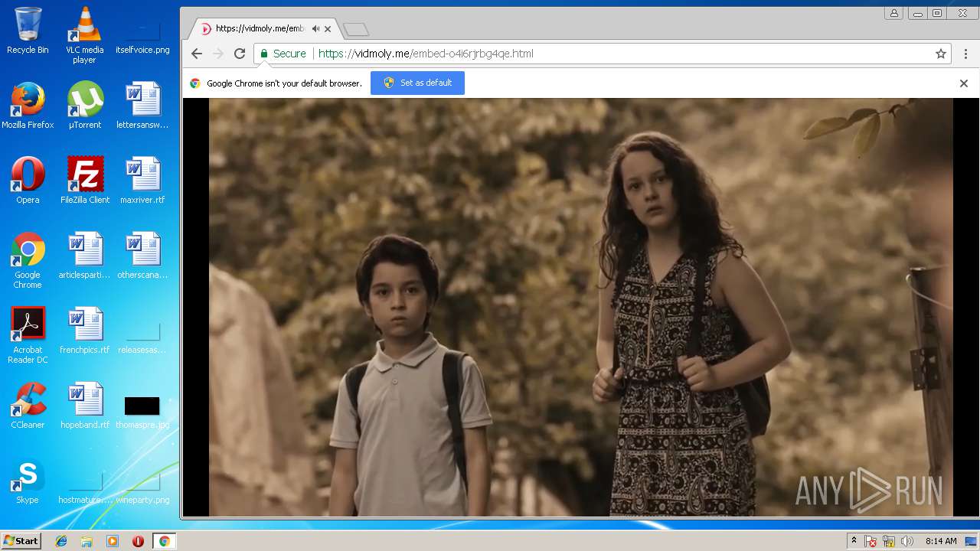Select maxriver.rtf file on desktop
This screenshot has width=980, height=551.
(142, 181)
